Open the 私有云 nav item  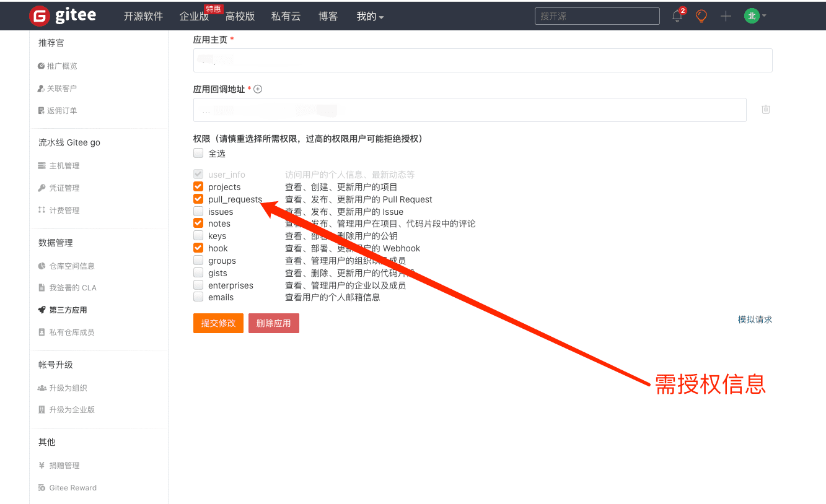(x=286, y=17)
